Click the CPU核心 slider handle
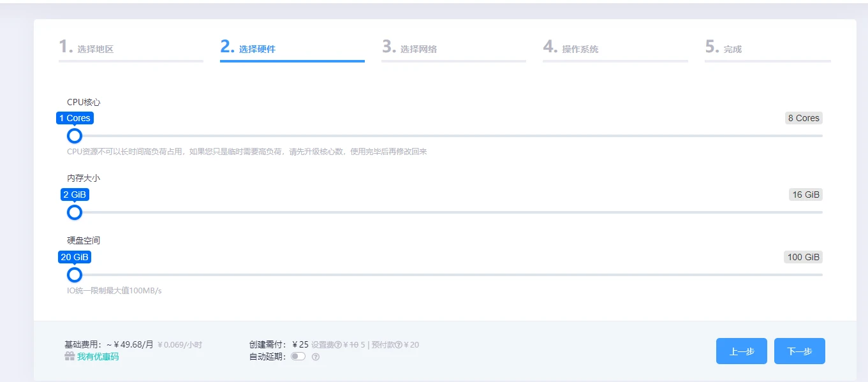The width and height of the screenshot is (868, 382). pos(75,136)
